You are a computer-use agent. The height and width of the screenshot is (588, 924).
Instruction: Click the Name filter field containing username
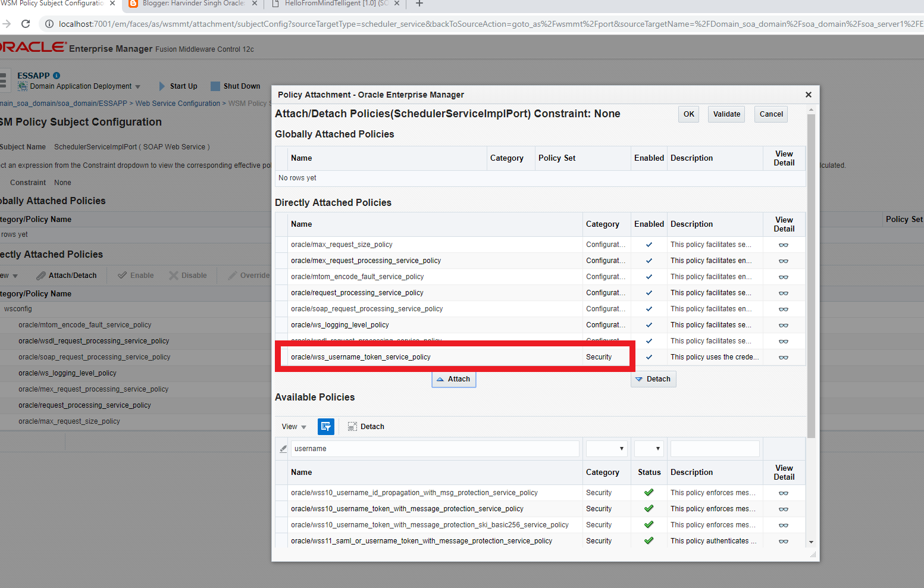(x=435, y=449)
